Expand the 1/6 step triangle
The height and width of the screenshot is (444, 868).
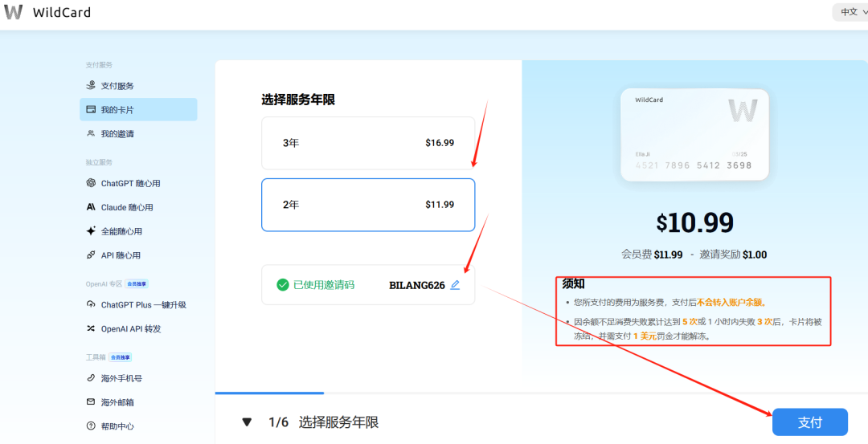tap(247, 422)
